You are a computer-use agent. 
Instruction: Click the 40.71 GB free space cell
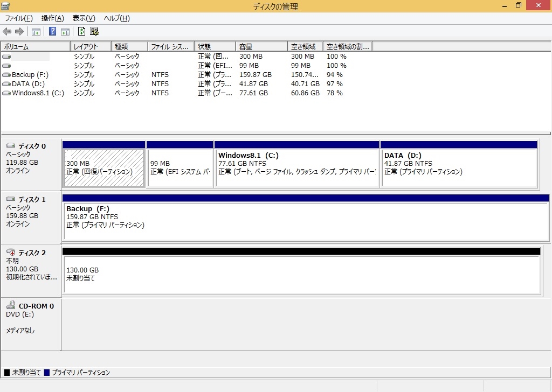(x=305, y=83)
